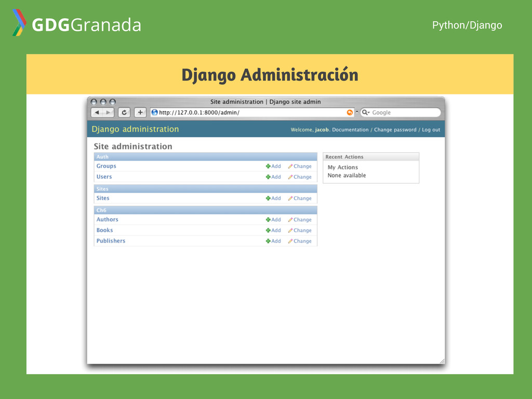Click the My Actions heading
Image resolution: width=532 pixels, height=399 pixels.
click(343, 167)
